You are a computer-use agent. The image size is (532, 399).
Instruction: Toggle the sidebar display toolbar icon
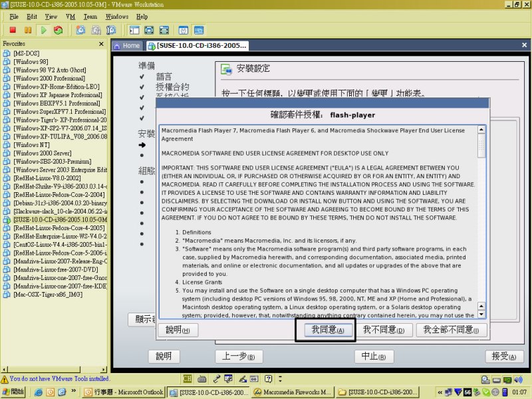[134, 30]
